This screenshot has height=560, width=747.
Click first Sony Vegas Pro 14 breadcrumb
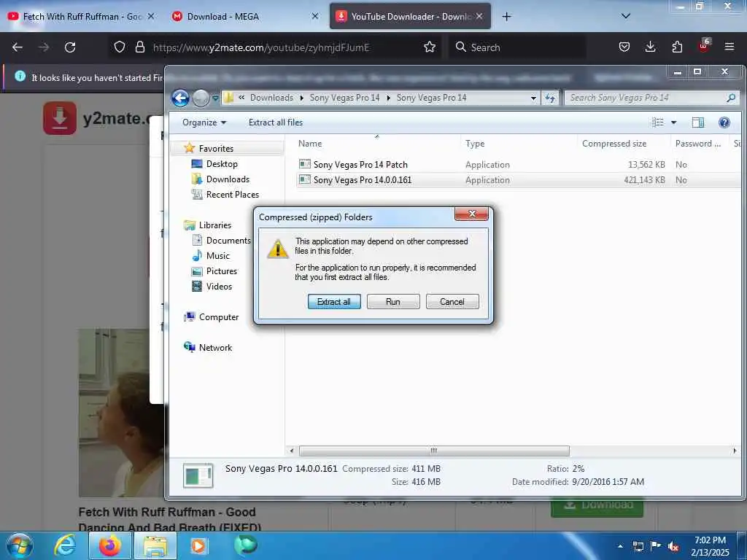[344, 98]
